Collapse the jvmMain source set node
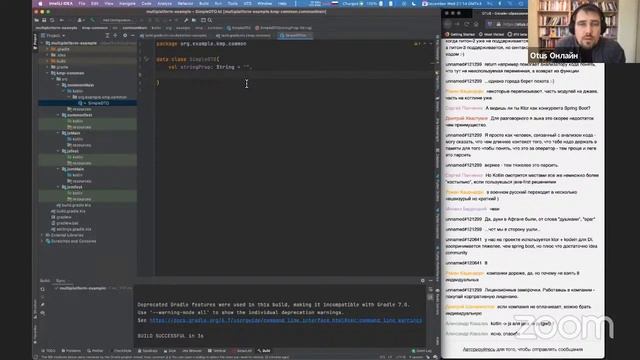Image resolution: width=640 pixels, height=360 pixels. [x=58, y=169]
